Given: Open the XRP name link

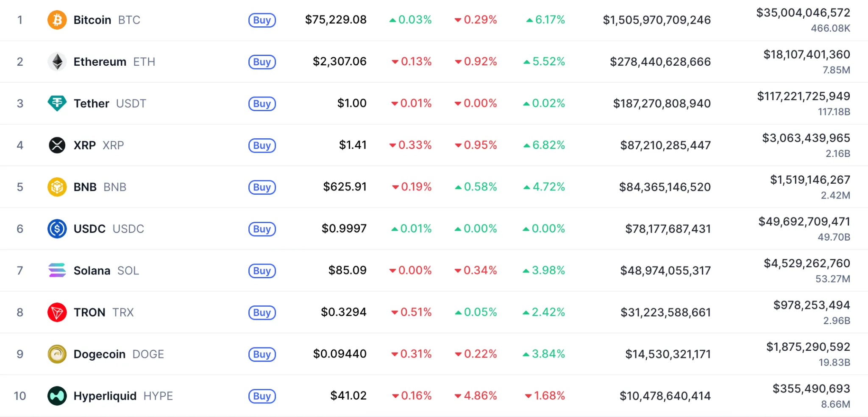Looking at the screenshot, I should pos(84,145).
